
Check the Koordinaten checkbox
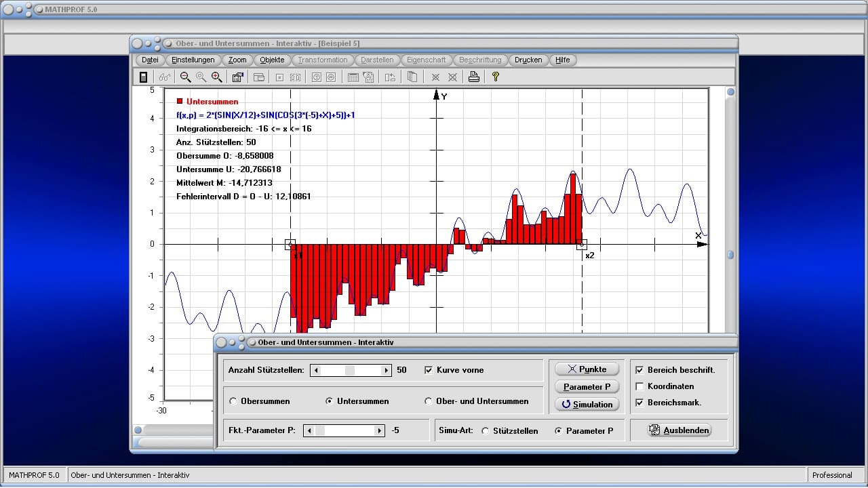(x=639, y=386)
